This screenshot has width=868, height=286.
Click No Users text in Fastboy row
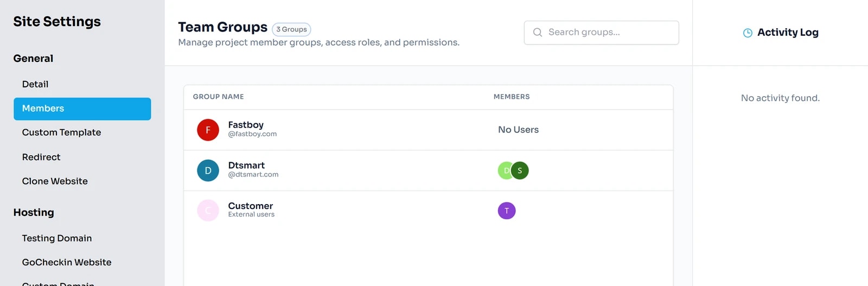click(x=518, y=130)
